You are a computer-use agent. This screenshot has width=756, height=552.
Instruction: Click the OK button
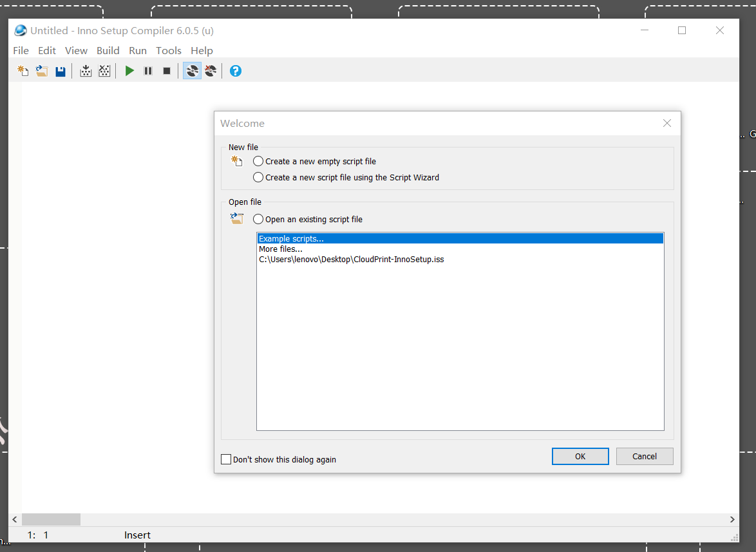(x=580, y=457)
